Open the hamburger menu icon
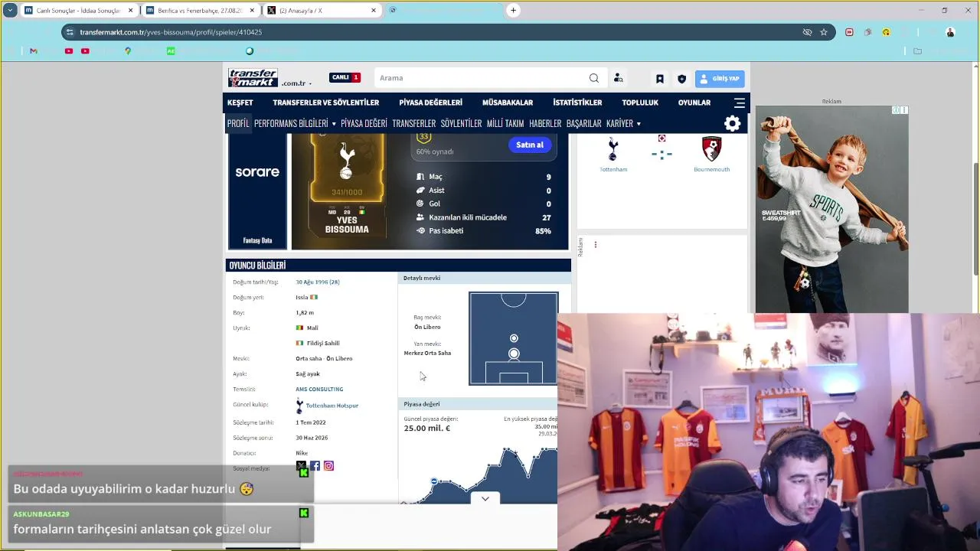The height and width of the screenshot is (551, 980). click(x=739, y=103)
